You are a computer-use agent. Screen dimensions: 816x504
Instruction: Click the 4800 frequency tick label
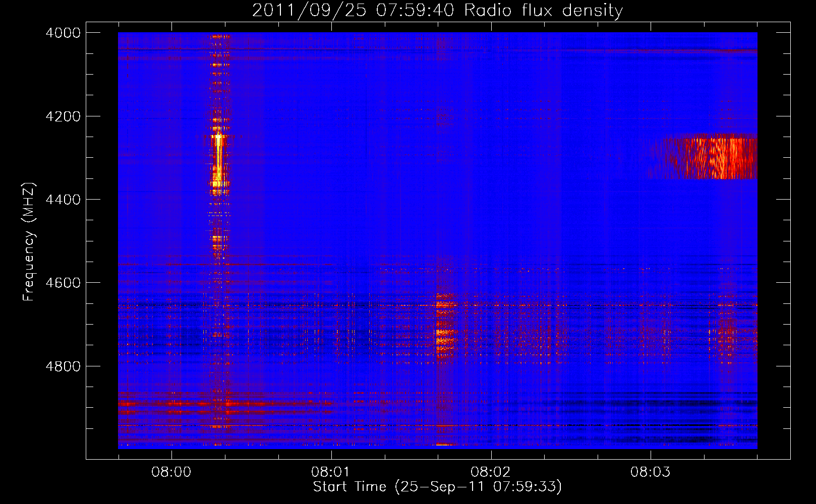(x=63, y=366)
